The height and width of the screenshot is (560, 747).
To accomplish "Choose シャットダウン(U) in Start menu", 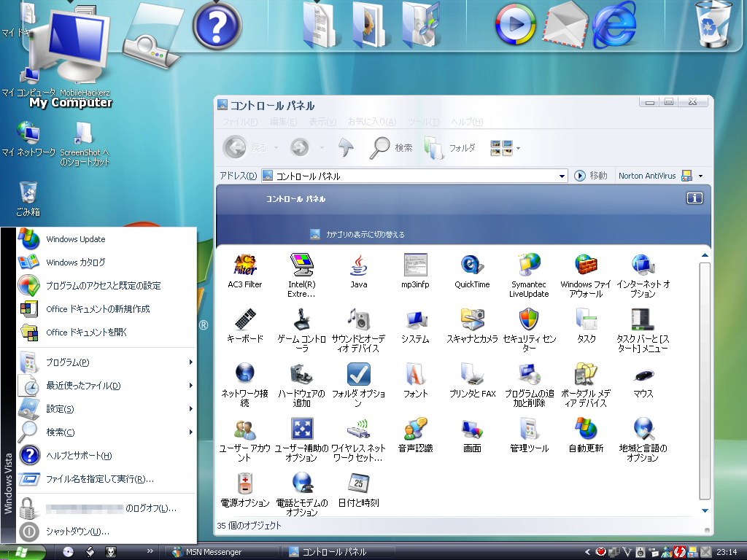I will pyautogui.click(x=107, y=532).
